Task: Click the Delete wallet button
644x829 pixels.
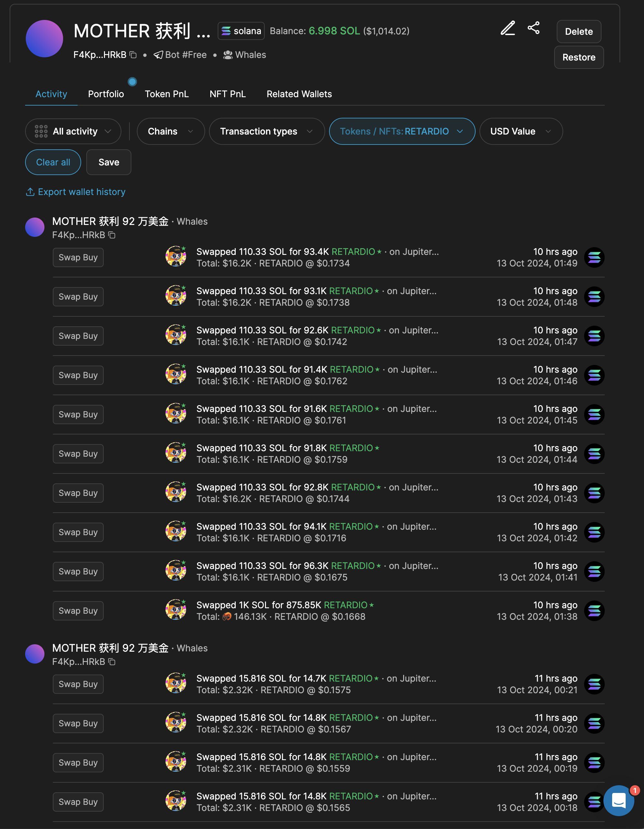Action: pyautogui.click(x=578, y=32)
